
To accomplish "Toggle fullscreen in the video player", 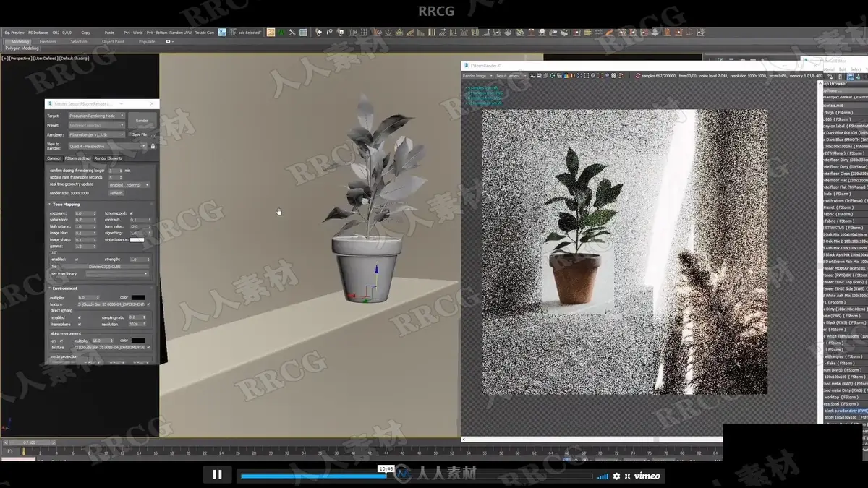I will 627,476.
